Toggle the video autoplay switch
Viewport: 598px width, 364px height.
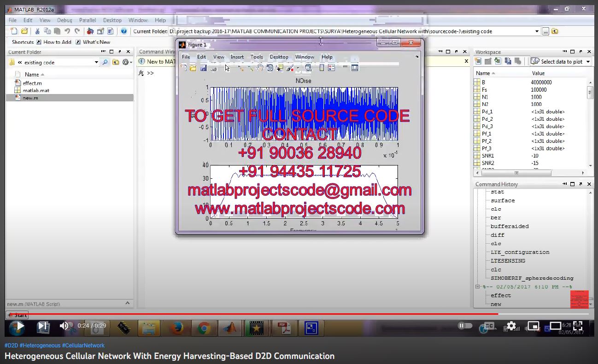point(465,326)
